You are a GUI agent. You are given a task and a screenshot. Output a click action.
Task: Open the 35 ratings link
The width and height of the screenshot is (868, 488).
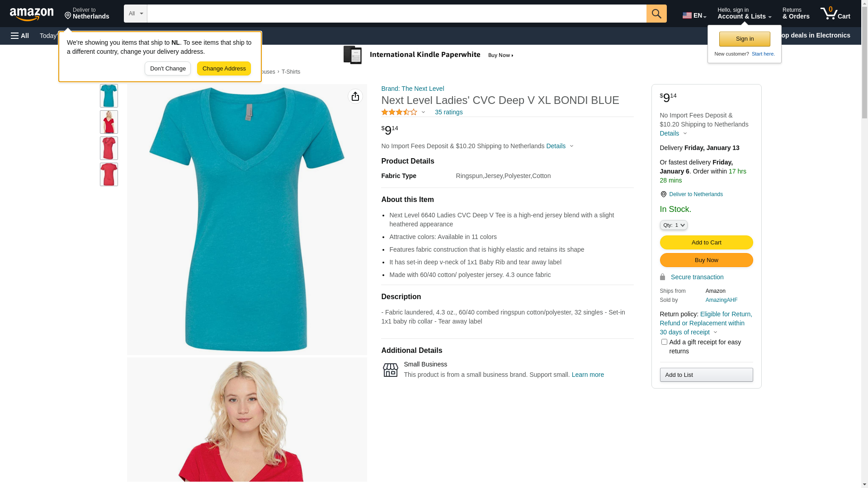tap(448, 112)
